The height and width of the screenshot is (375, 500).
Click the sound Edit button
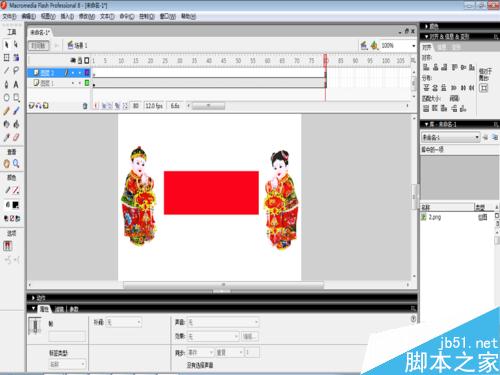(x=250, y=336)
